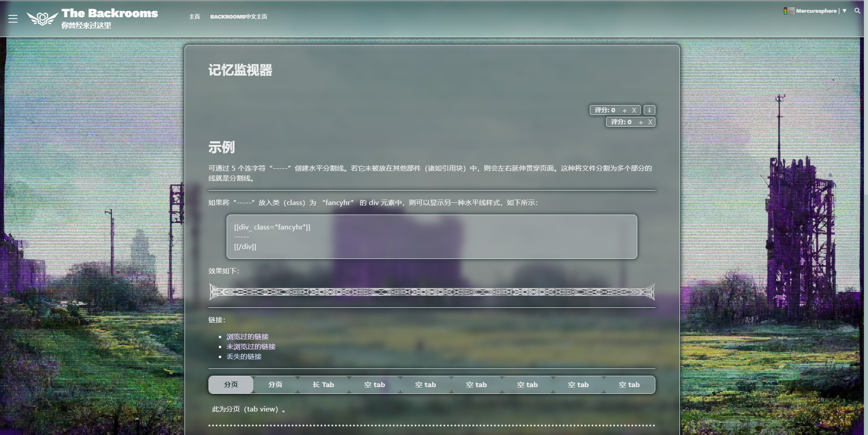Image resolution: width=868 pixels, height=435 pixels.
Task: Click the Mercuresphere user avatar image
Action: (x=791, y=11)
